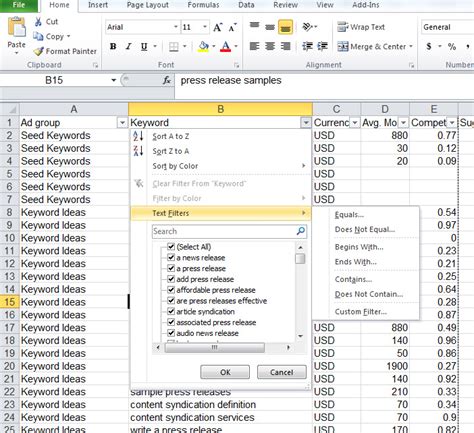Choose the Equals... text filter
This screenshot has height=433, width=474.
click(x=349, y=215)
